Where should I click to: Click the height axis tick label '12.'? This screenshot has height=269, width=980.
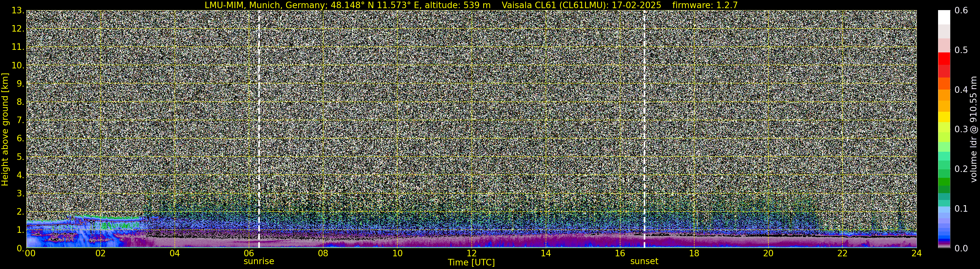point(18,29)
